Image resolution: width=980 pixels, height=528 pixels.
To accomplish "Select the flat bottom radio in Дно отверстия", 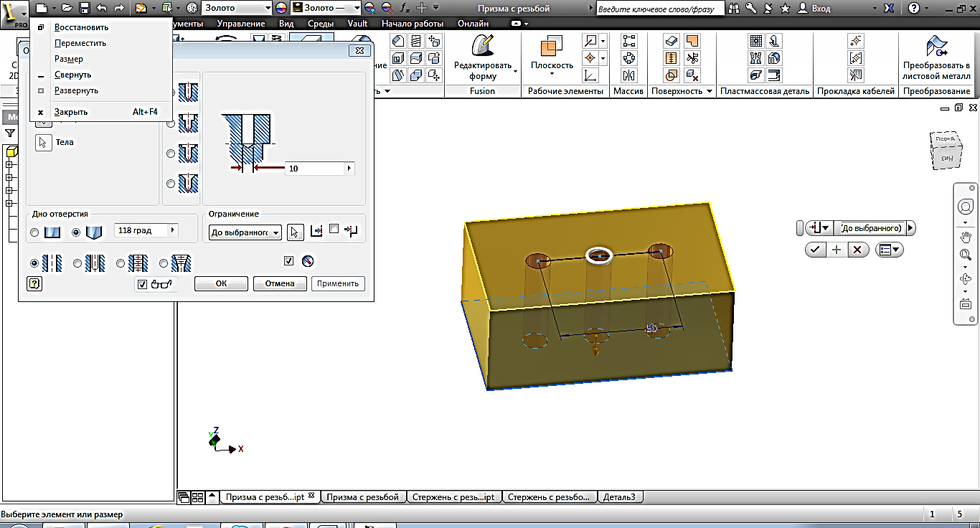I will 34,232.
